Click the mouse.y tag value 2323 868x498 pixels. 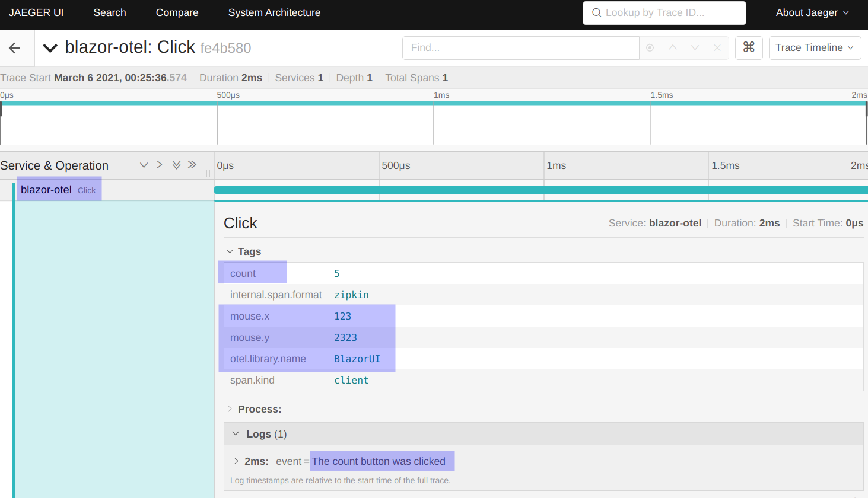coord(345,337)
